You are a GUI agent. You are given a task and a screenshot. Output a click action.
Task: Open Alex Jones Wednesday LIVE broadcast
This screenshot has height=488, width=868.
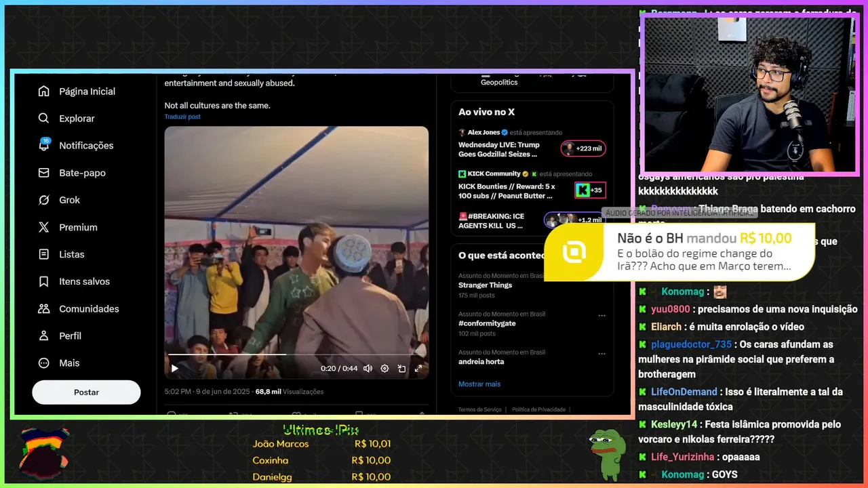[x=499, y=149]
